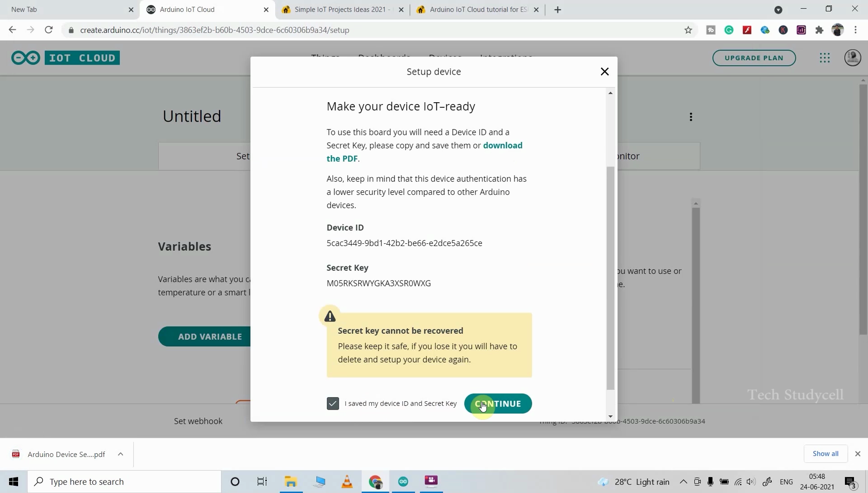Close the New Tab browser tab
Viewport: 868px width, 493px height.
[x=131, y=9]
